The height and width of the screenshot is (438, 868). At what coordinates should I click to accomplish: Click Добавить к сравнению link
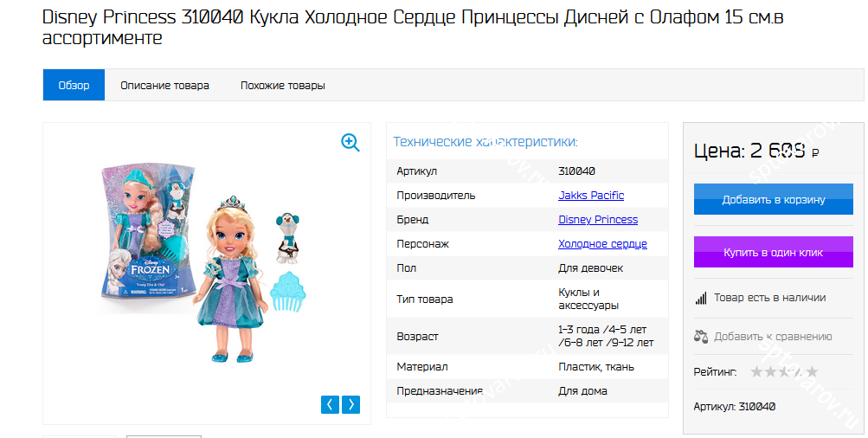tap(773, 337)
